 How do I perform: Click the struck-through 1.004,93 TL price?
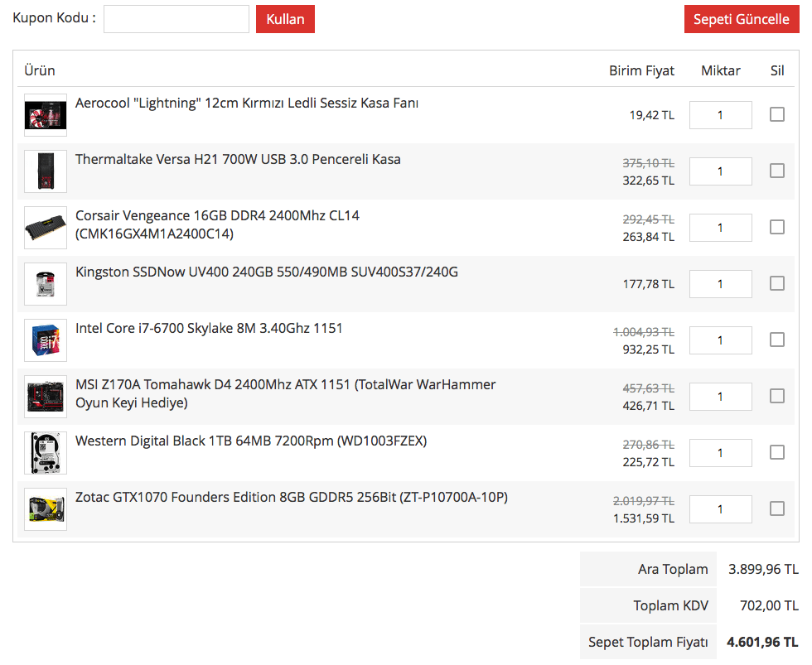[x=644, y=332]
